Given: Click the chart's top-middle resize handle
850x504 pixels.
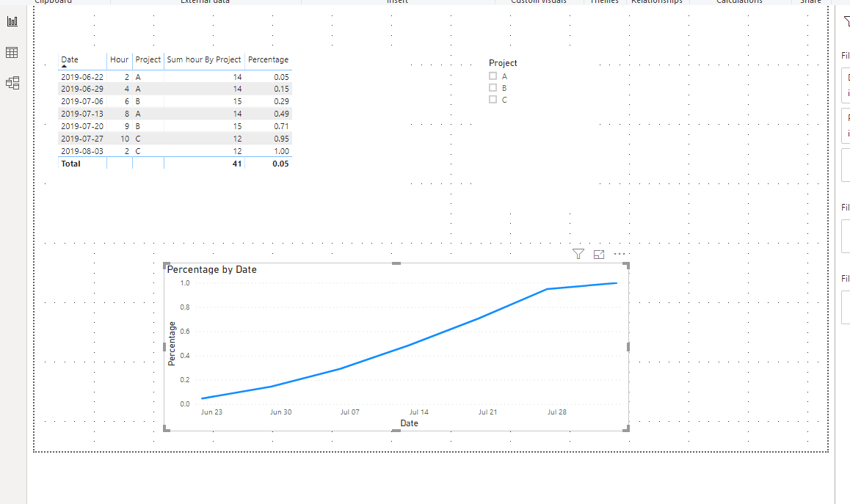Looking at the screenshot, I should pyautogui.click(x=396, y=263).
